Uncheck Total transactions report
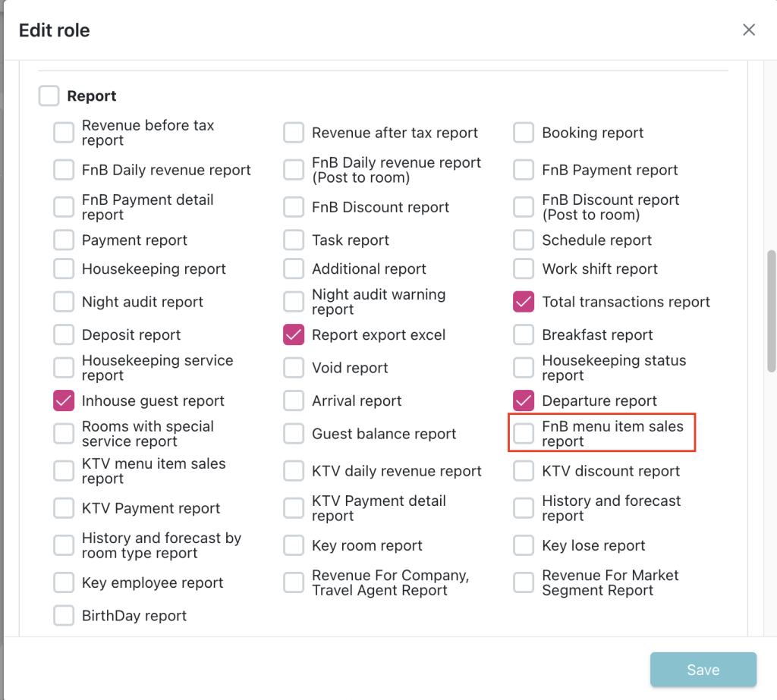This screenshot has height=700, width=777. tap(524, 302)
